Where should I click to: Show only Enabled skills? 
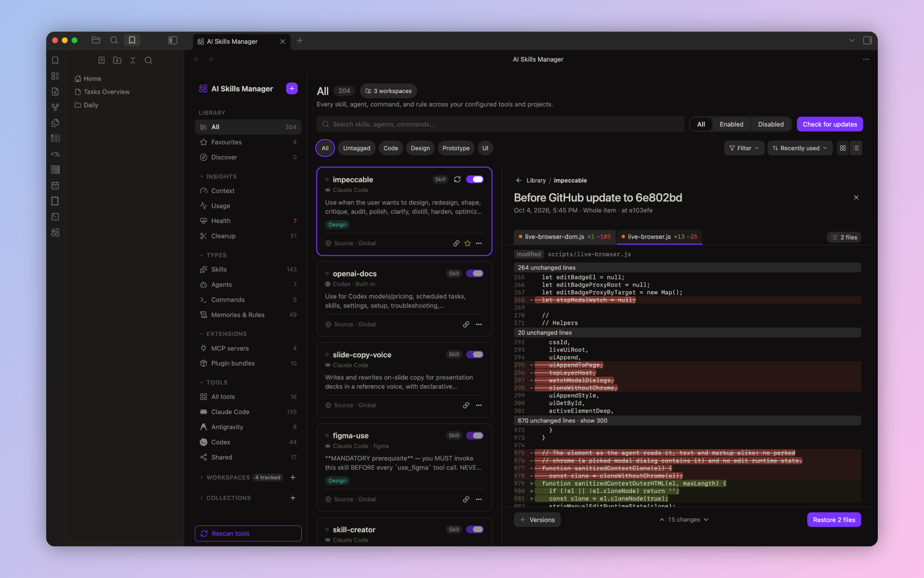pyautogui.click(x=731, y=124)
